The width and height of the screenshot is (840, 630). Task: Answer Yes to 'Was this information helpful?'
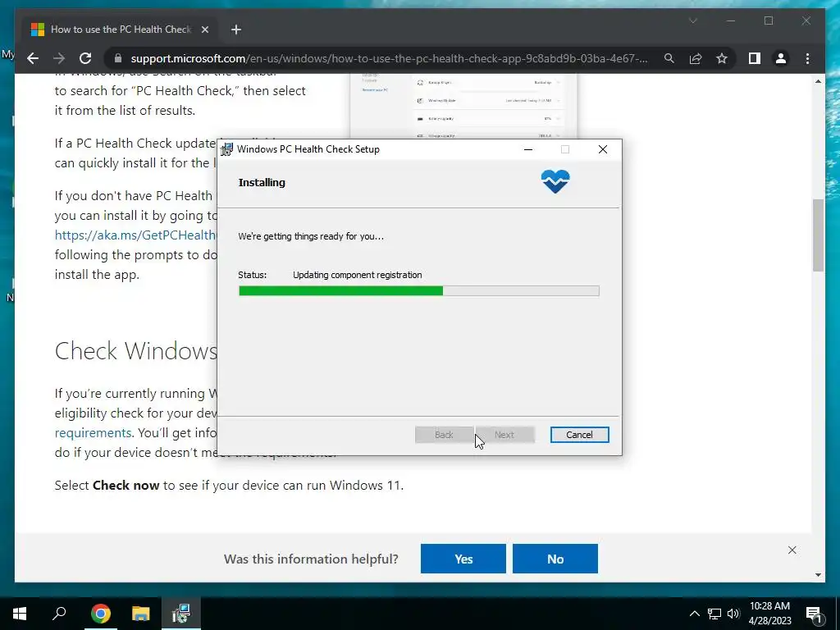click(463, 559)
